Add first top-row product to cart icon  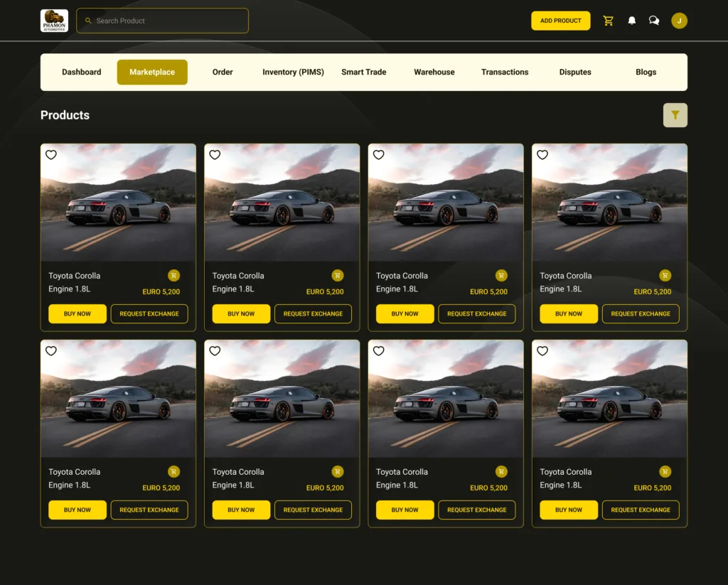click(x=173, y=275)
